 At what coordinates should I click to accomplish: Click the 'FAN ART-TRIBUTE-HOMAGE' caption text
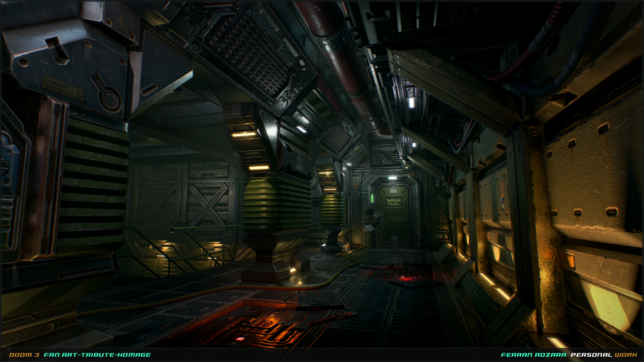[97, 355]
